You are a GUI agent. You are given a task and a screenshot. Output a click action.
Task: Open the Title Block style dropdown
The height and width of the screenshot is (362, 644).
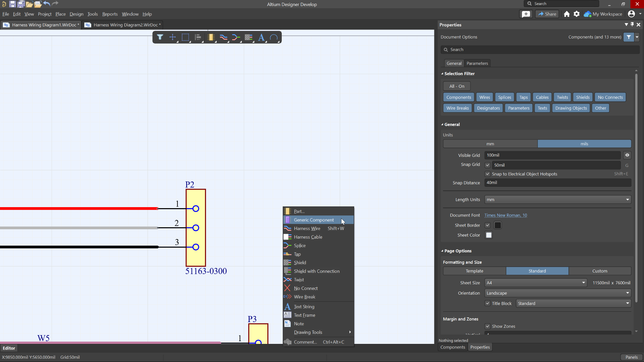click(574, 304)
